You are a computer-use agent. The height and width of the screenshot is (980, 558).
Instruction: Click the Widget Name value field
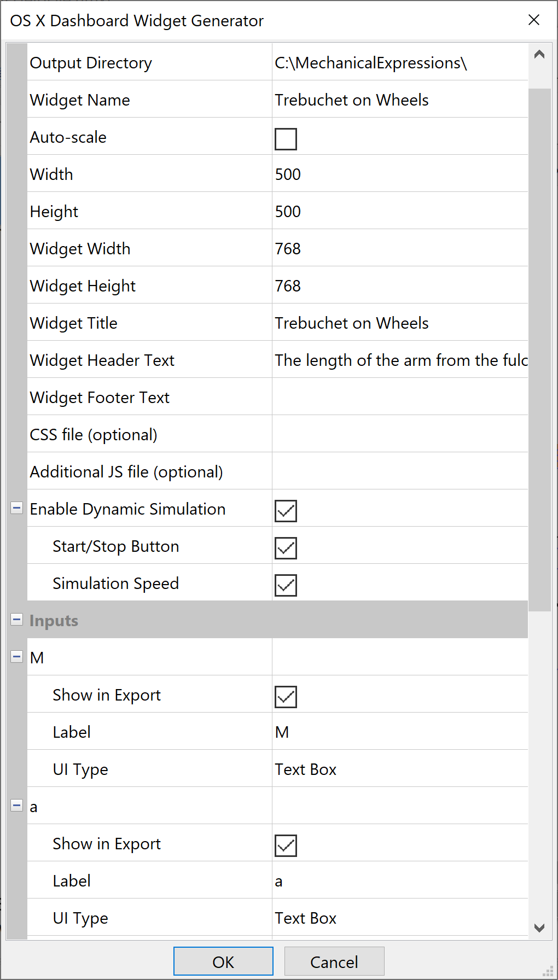(399, 100)
